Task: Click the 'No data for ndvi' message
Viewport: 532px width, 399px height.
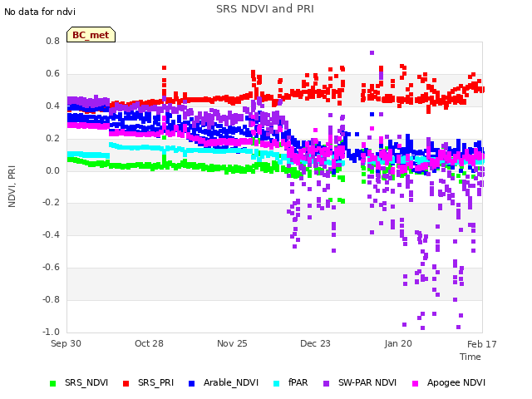Action: [40, 12]
